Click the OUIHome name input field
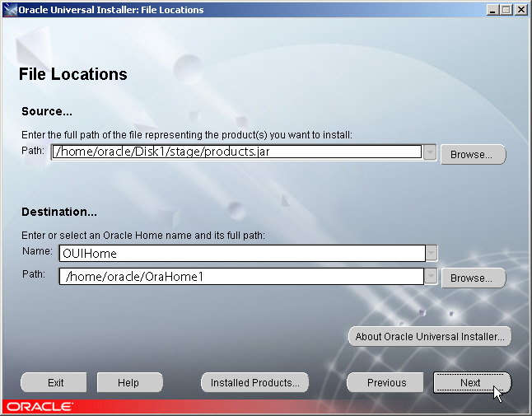Screen dimensions: 532x416 point(242,253)
